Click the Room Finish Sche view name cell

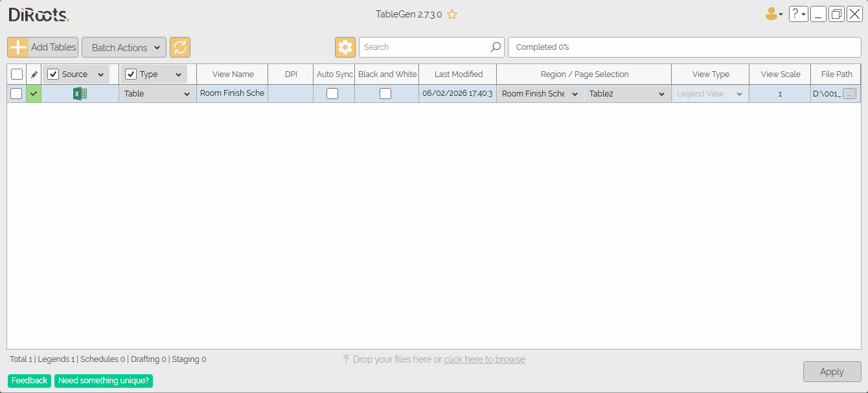click(233, 94)
